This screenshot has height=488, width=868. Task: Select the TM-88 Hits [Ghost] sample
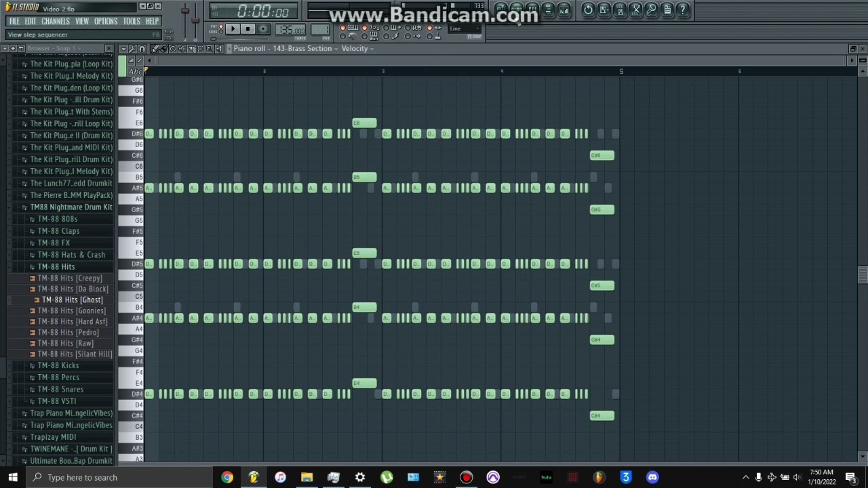[x=72, y=300]
